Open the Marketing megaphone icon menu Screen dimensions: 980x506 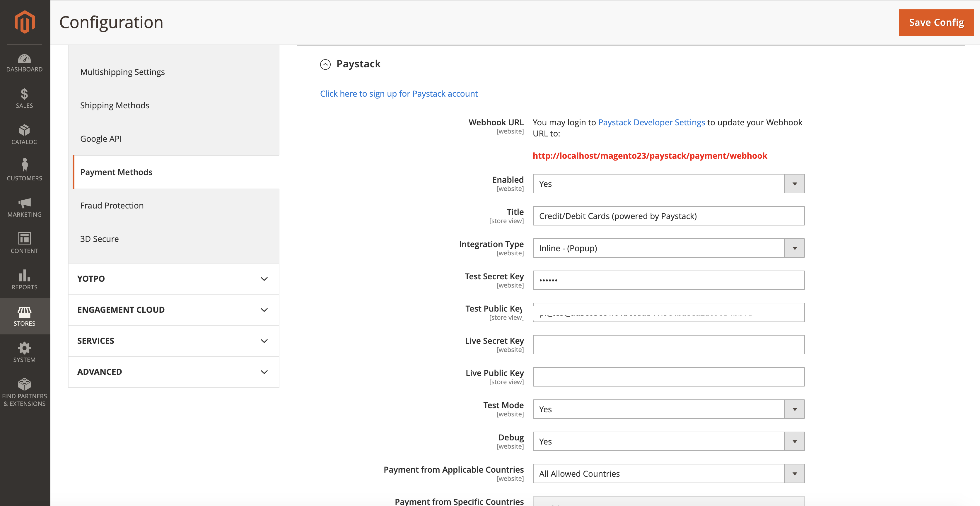point(24,207)
